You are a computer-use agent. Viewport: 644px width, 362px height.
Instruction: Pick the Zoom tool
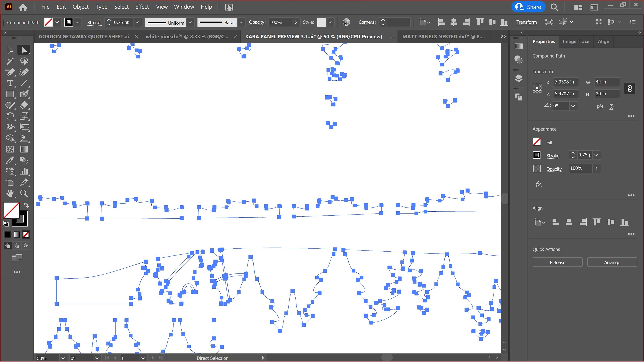(24, 193)
